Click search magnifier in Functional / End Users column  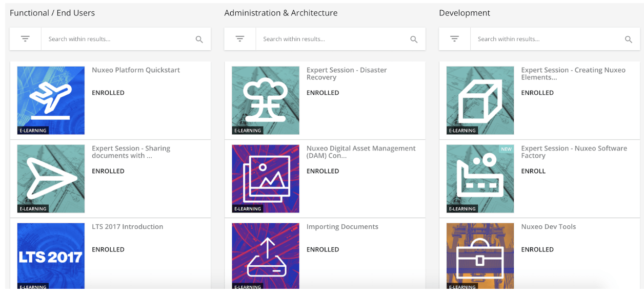199,39
